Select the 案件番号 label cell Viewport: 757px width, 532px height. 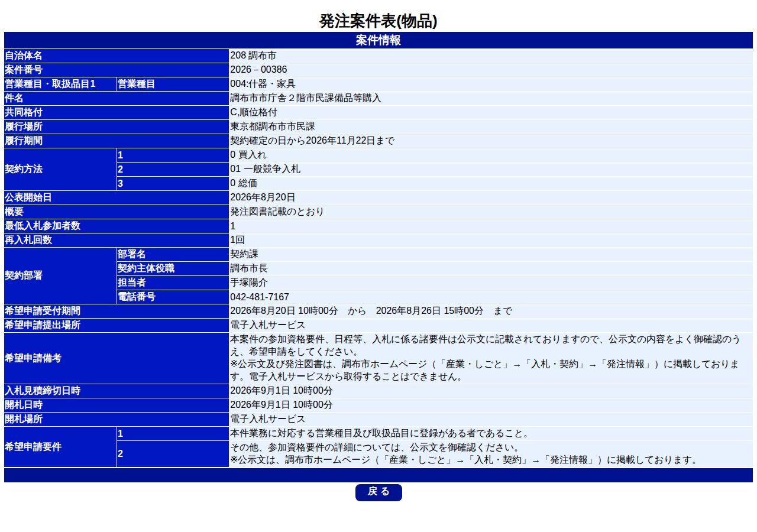117,70
